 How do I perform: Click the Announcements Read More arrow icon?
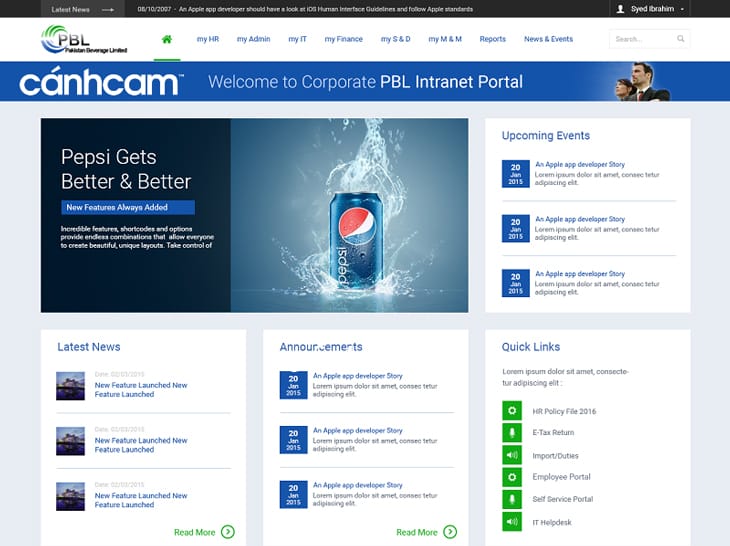pos(450,532)
